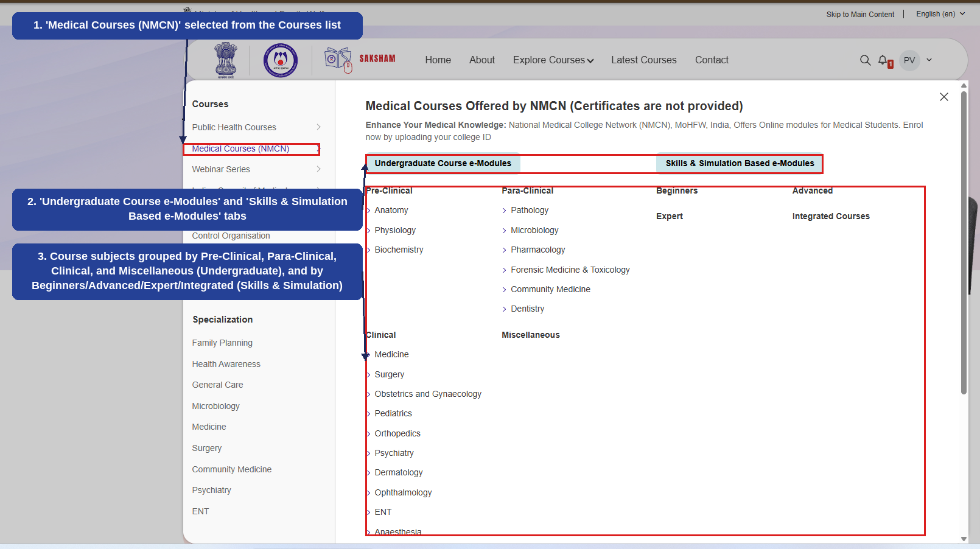Open the Contact page
Screen dimensions: 980x549
(712, 60)
